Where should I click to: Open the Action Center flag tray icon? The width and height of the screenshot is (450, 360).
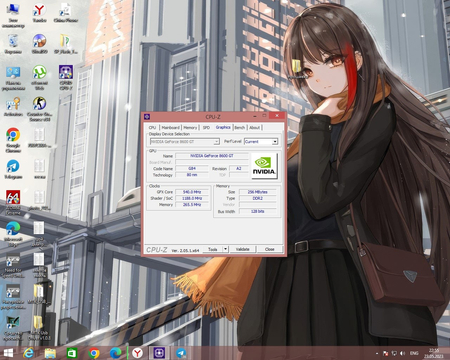point(385,353)
